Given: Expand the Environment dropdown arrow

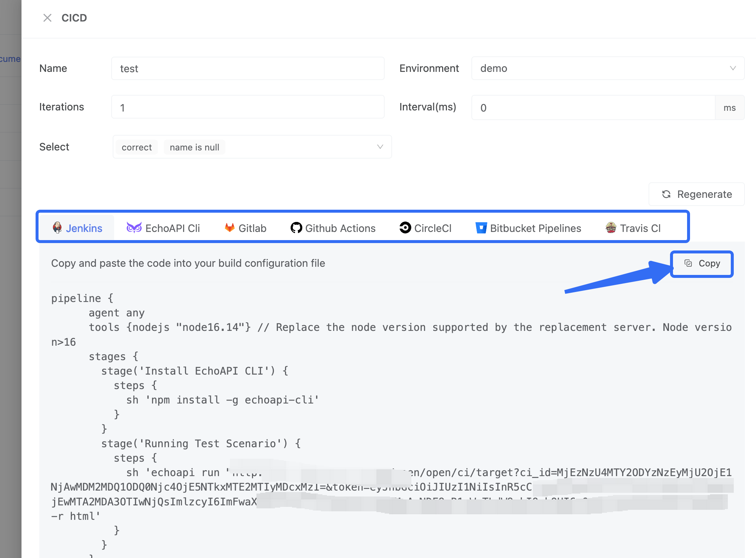Looking at the screenshot, I should pyautogui.click(x=733, y=68).
